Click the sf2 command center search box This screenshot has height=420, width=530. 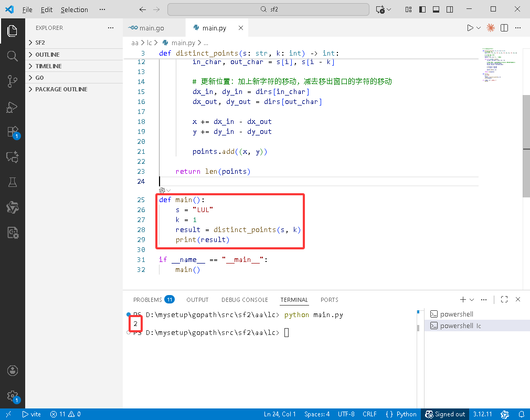(268, 9)
